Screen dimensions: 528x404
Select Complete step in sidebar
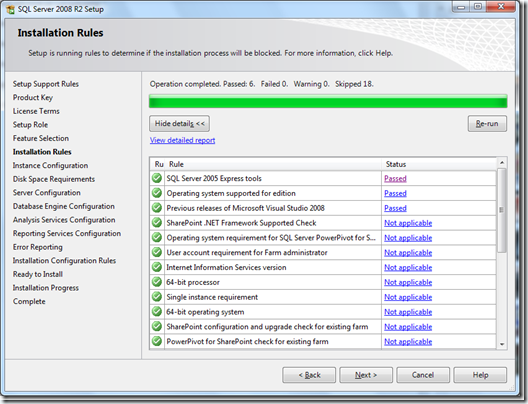pyautogui.click(x=29, y=301)
